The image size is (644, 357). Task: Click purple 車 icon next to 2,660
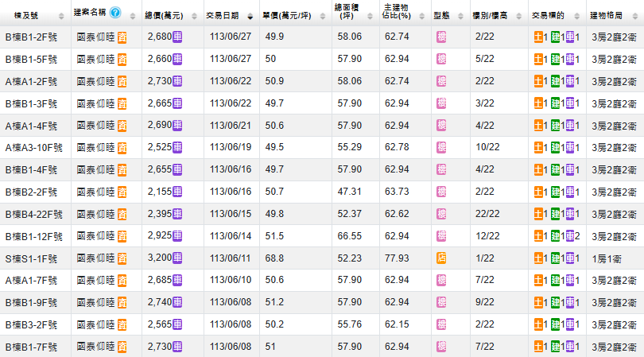(x=177, y=59)
